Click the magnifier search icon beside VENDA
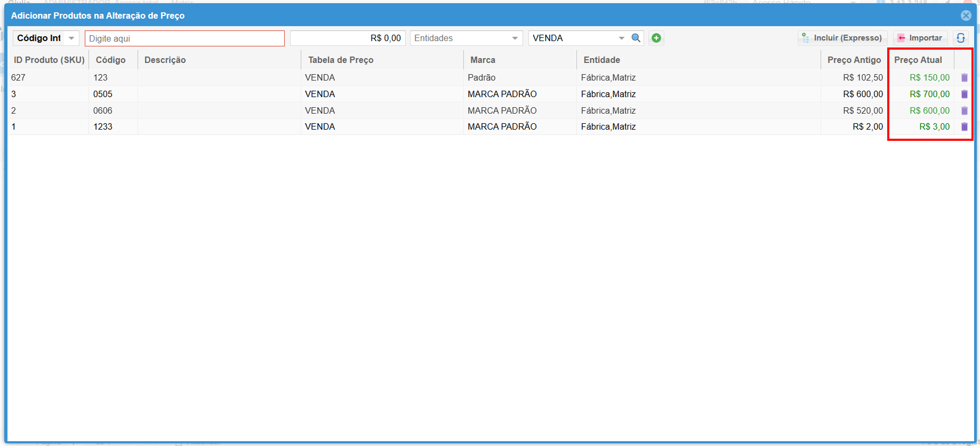The height and width of the screenshot is (446, 980). click(x=636, y=38)
